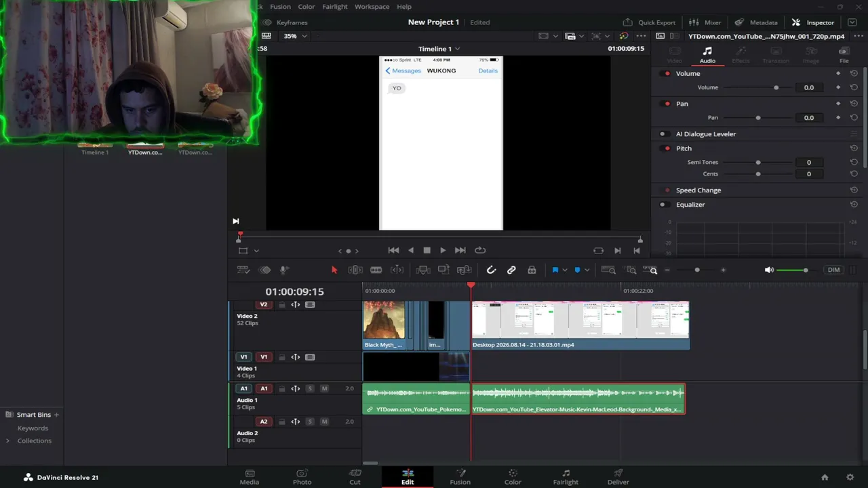Screen dimensions: 868x488
Task: Click the keyframe diamond for Volume value
Action: coord(838,87)
